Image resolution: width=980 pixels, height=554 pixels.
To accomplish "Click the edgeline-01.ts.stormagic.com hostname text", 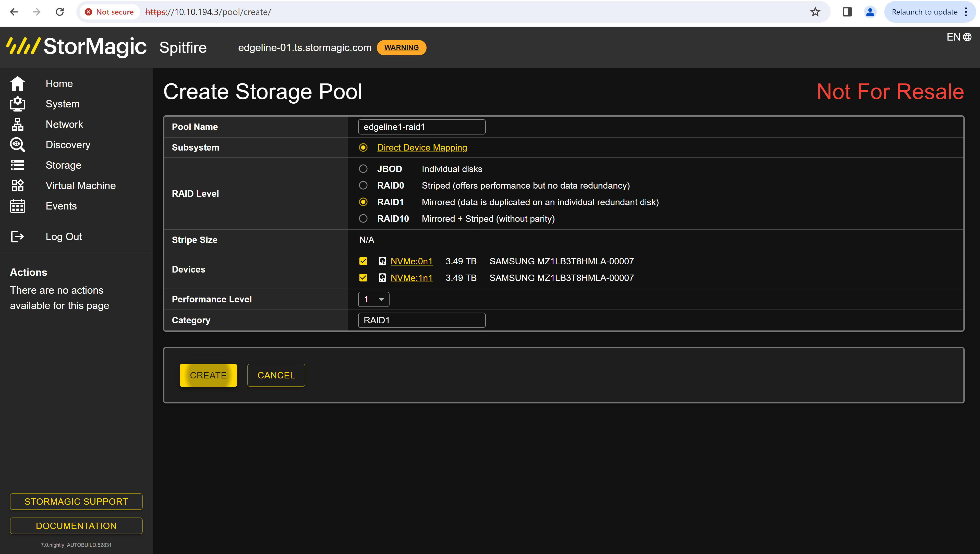I will (305, 47).
